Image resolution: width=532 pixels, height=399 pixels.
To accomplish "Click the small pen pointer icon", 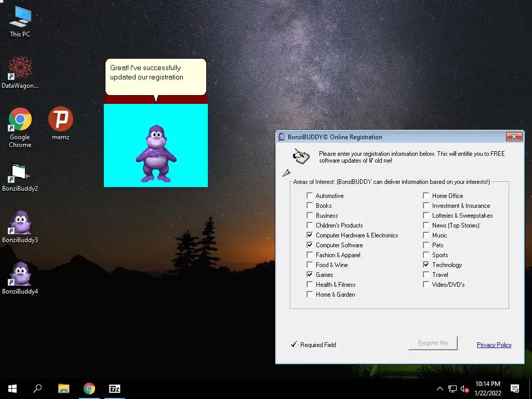I will coord(286,173).
